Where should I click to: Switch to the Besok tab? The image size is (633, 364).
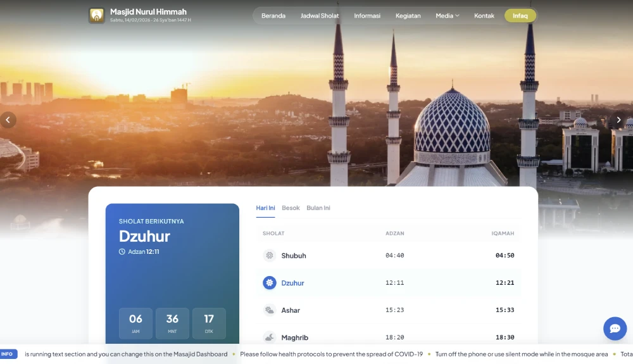pos(291,208)
